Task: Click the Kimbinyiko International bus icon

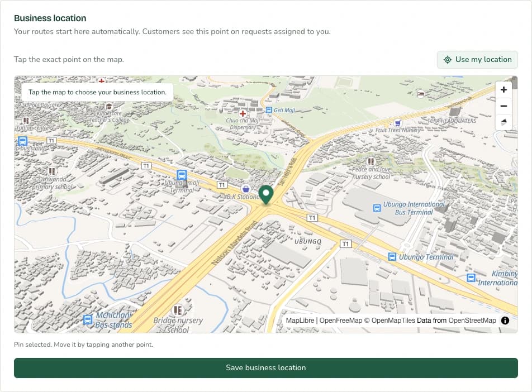Action: point(471,278)
